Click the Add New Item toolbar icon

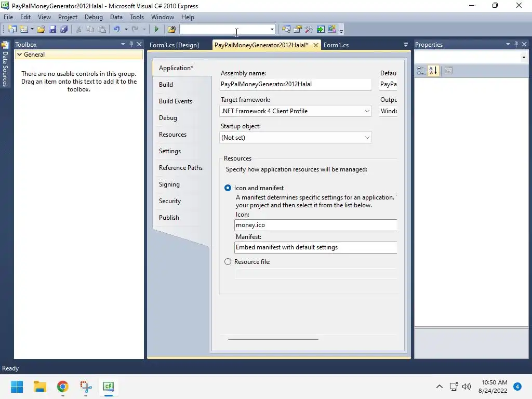24,29
